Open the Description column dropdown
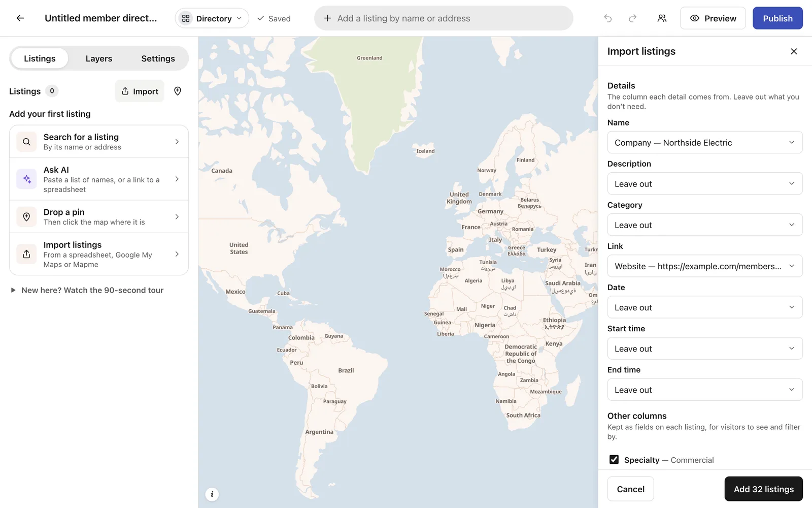This screenshot has height=508, width=812. pyautogui.click(x=705, y=184)
